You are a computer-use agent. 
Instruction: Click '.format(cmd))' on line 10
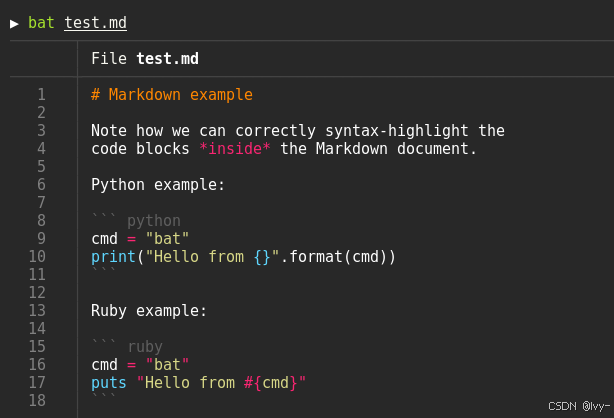[x=338, y=257]
